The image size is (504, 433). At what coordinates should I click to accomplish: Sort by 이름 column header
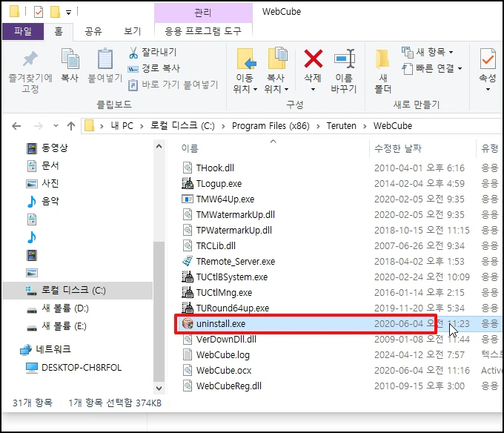coord(190,148)
